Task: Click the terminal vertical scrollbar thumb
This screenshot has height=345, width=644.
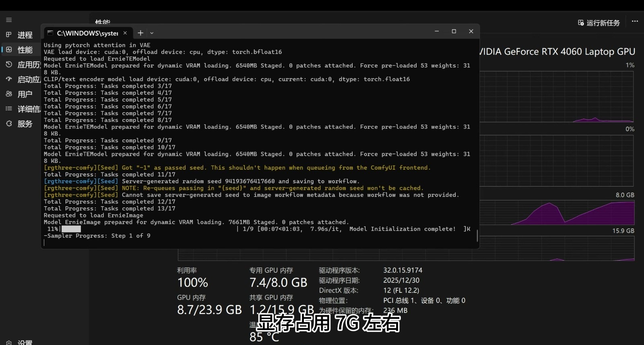Action: point(477,236)
